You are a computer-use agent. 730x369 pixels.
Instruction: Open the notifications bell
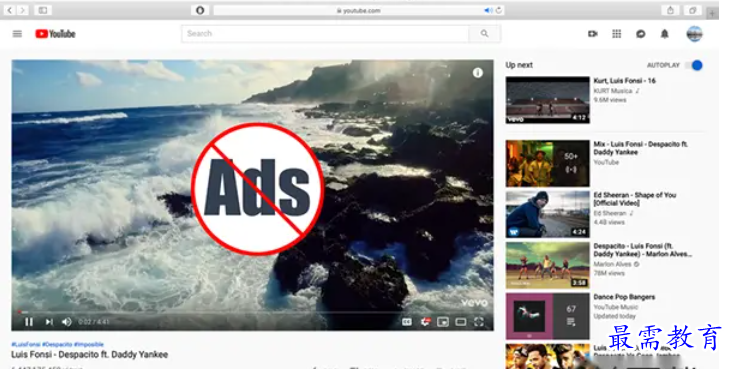coord(665,34)
